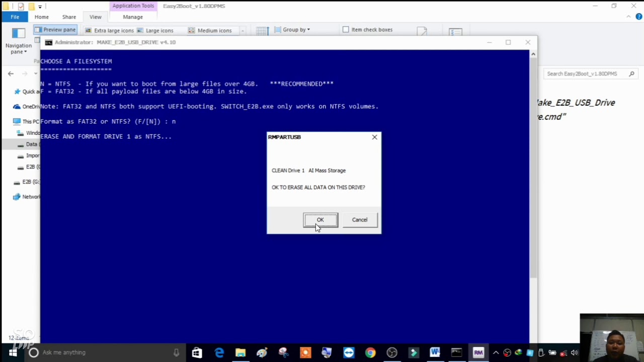Click the search magnifier icon in Explorer
Image resolution: width=644 pixels, height=362 pixels.
click(x=631, y=73)
